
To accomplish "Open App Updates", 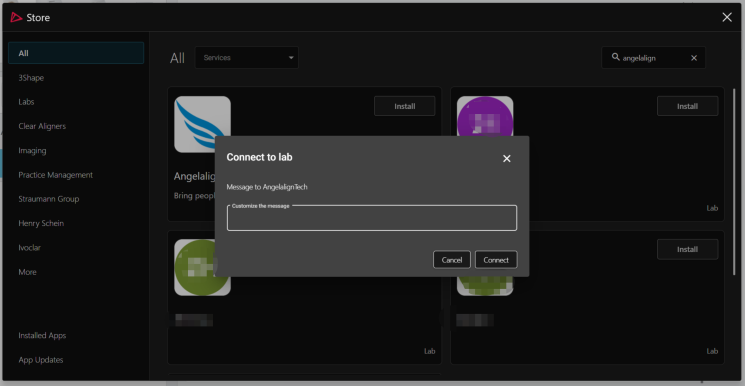I will [40, 359].
